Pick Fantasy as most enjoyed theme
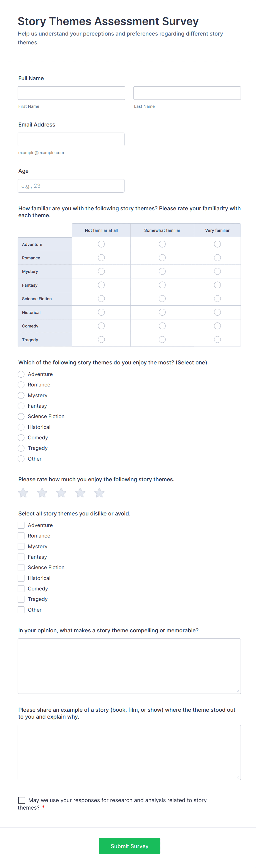The height and width of the screenshot is (868, 256). click(x=21, y=406)
